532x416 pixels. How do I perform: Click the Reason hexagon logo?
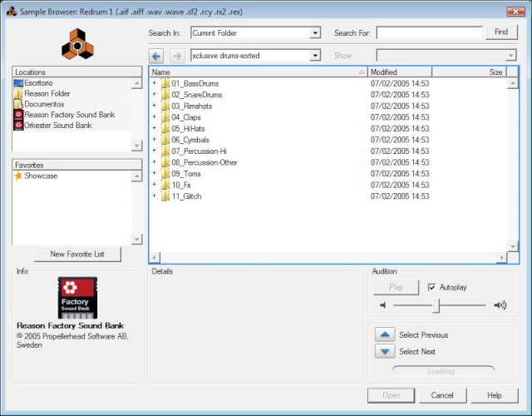tap(77, 44)
